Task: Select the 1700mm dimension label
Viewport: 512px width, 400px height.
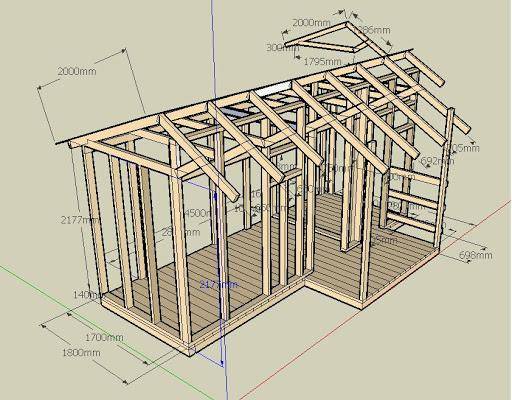Action: pos(104,337)
